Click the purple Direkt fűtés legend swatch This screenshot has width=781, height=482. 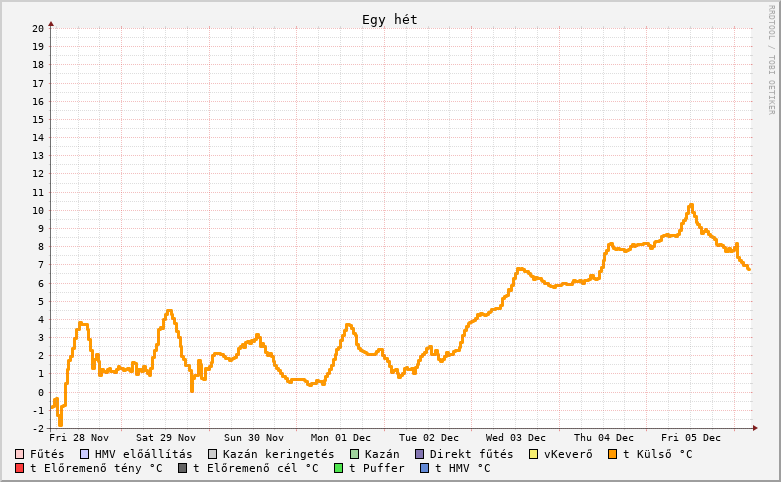(419, 454)
